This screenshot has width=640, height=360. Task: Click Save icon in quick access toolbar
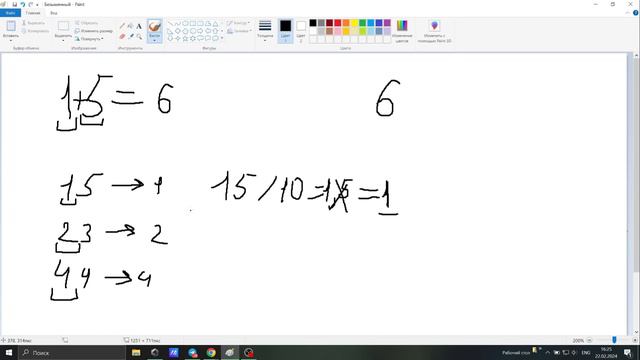pyautogui.click(x=15, y=4)
